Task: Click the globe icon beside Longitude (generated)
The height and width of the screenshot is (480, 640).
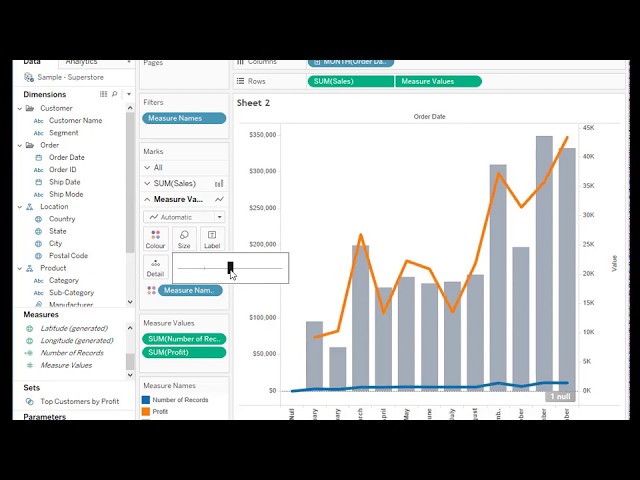Action: [30, 341]
